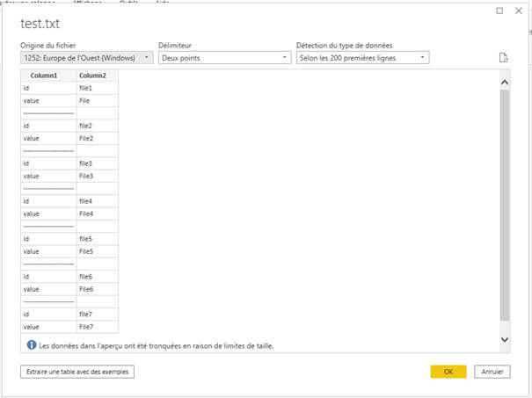Open the Origine du fichier encoding dropdown
The width and height of the screenshot is (532, 398).
coord(87,58)
